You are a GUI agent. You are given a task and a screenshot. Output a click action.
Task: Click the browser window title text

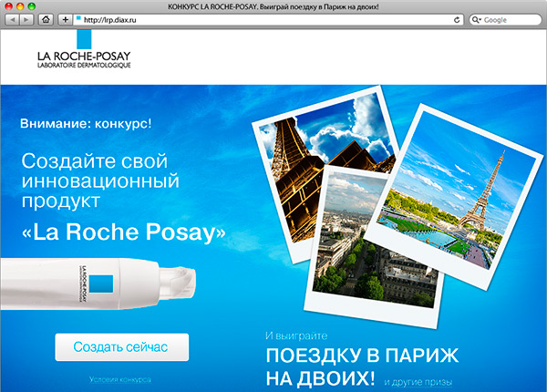coord(273,6)
